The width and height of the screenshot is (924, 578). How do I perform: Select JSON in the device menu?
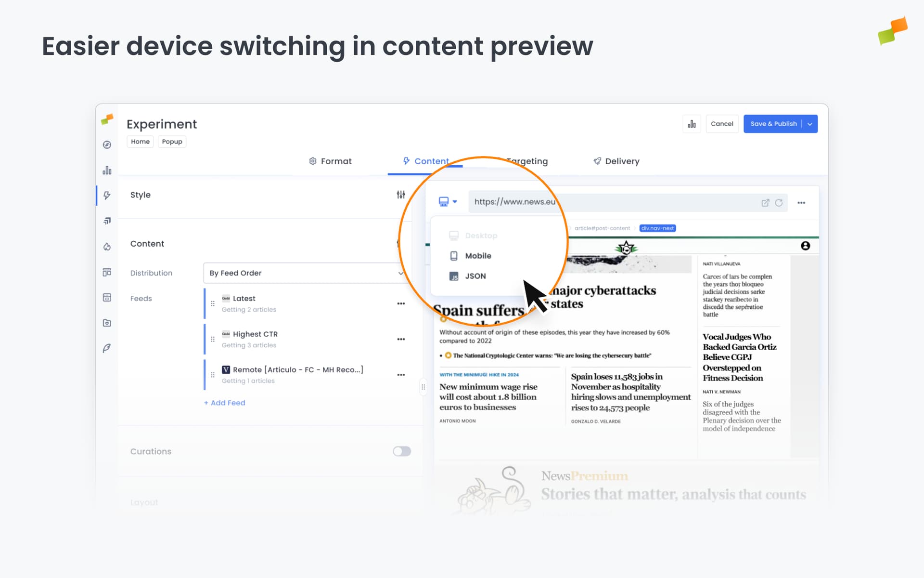(x=475, y=276)
